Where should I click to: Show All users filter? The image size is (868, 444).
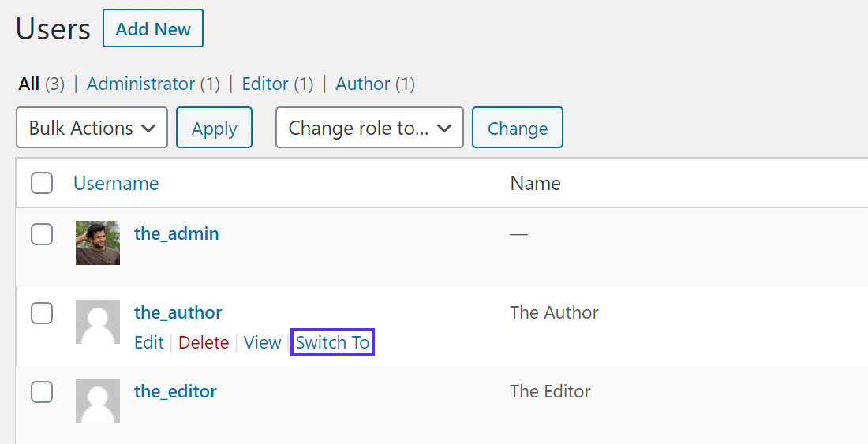(29, 84)
